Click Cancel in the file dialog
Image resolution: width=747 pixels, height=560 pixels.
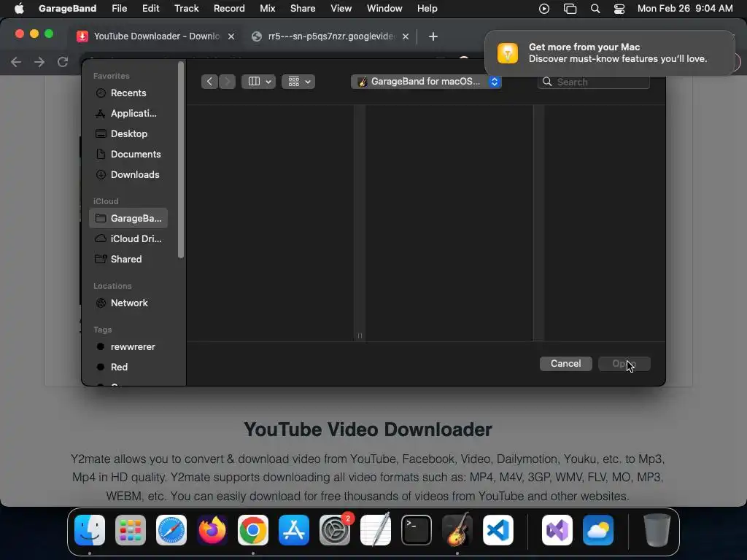tap(565, 363)
